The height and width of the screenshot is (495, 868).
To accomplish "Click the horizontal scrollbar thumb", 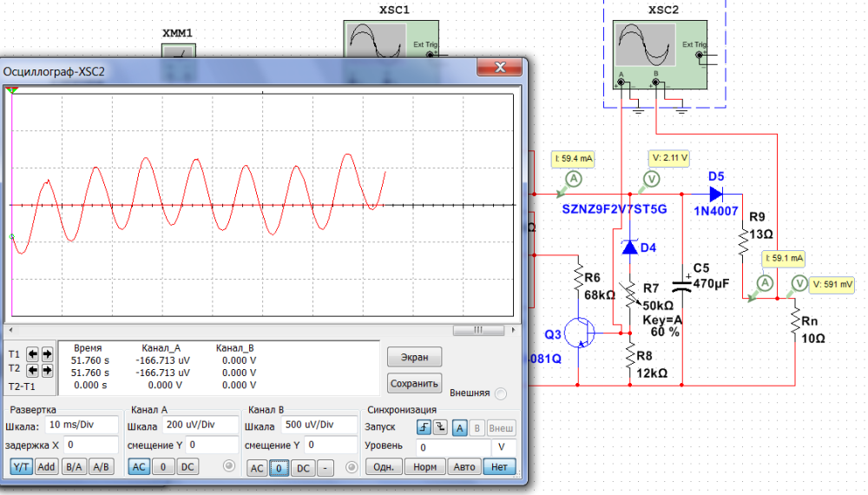I will (x=476, y=330).
